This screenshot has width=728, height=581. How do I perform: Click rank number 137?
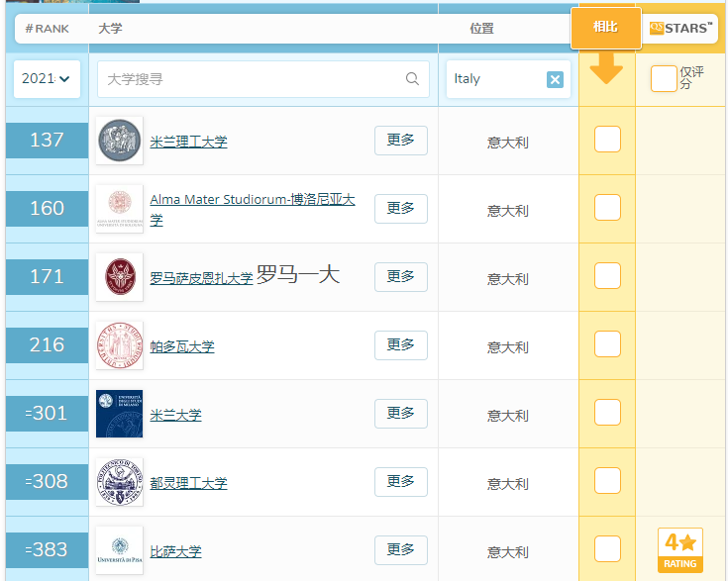[x=47, y=141]
